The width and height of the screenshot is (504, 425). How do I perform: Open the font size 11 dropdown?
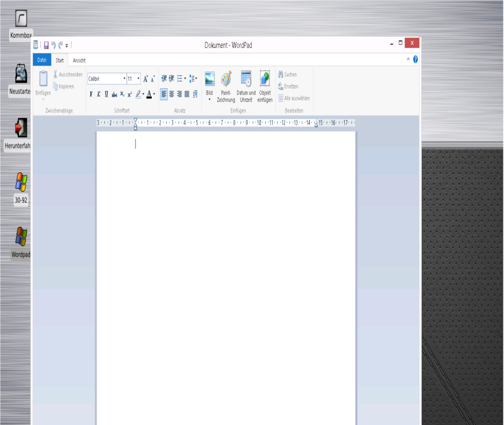[x=138, y=78]
